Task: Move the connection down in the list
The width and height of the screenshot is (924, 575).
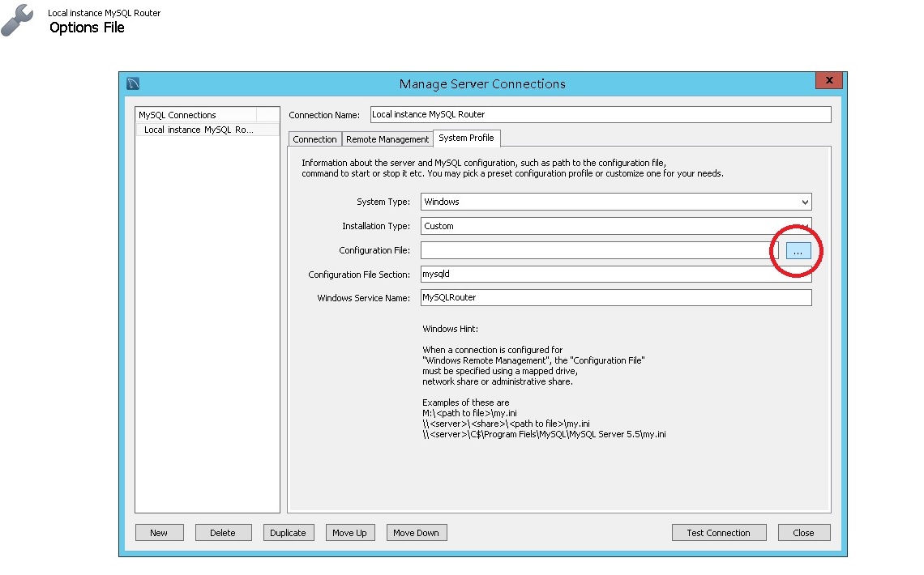Action: click(416, 532)
